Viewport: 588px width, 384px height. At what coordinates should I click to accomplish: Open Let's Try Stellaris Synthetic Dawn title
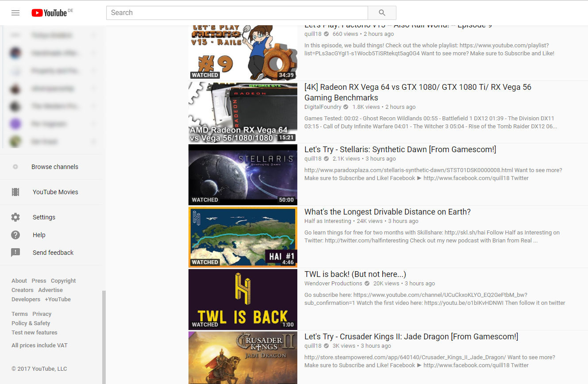click(400, 150)
